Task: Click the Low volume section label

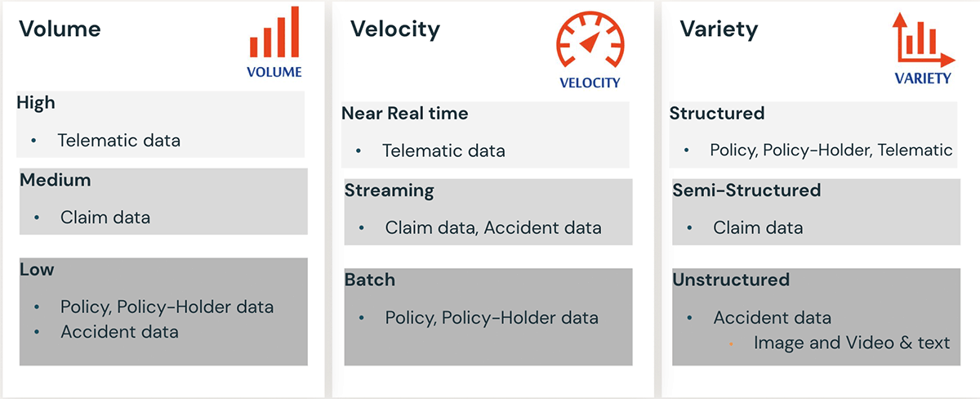Action: click(x=37, y=270)
